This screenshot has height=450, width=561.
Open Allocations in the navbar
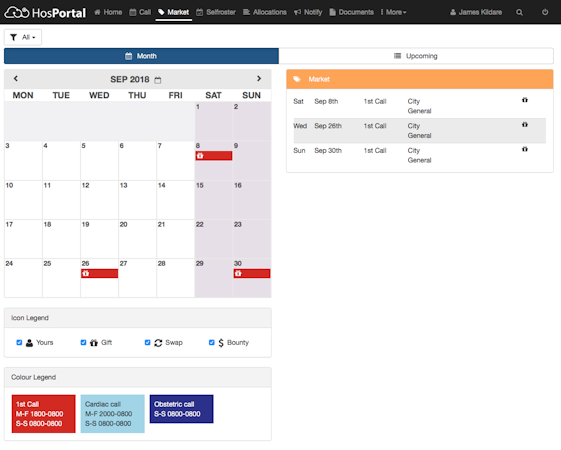pyautogui.click(x=265, y=13)
